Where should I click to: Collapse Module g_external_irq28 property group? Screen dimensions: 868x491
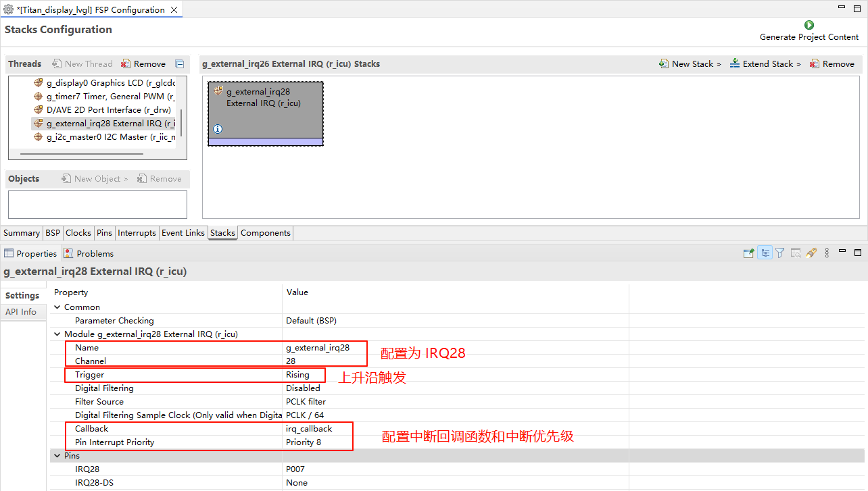[57, 334]
